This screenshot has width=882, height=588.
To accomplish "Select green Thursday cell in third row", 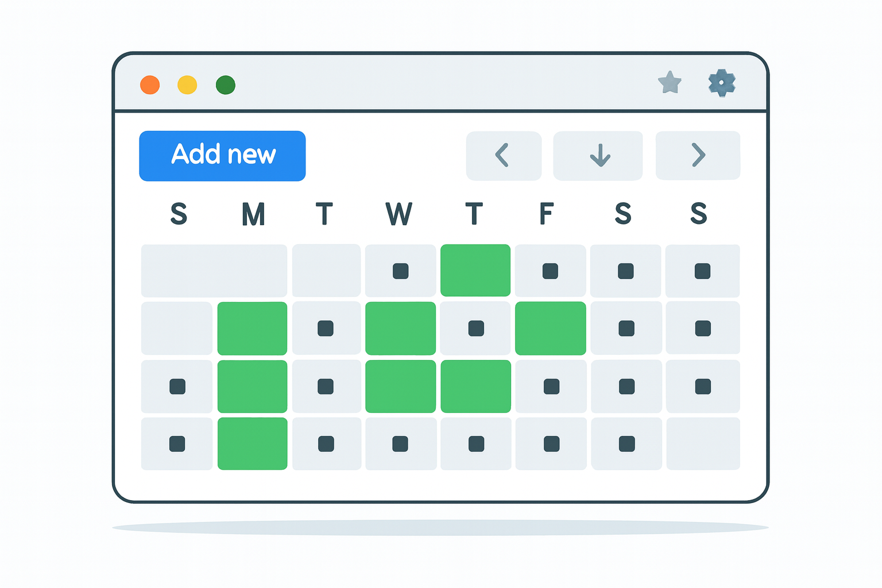I will (475, 386).
